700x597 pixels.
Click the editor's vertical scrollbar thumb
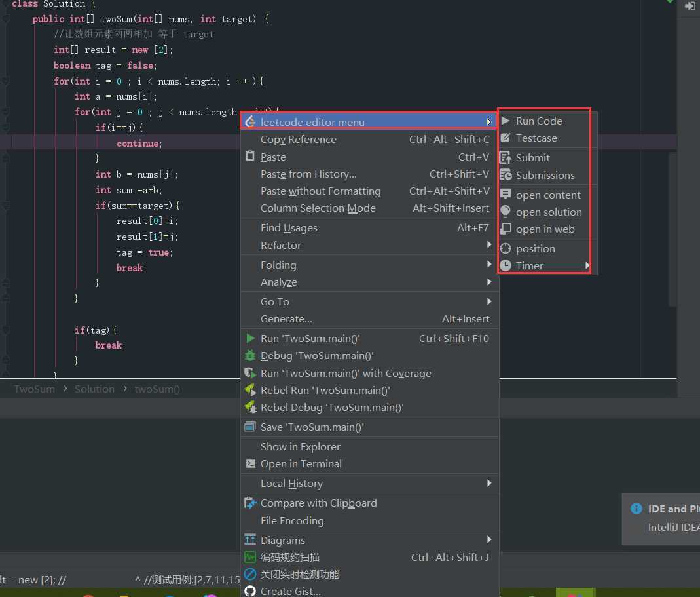[x=672, y=229]
